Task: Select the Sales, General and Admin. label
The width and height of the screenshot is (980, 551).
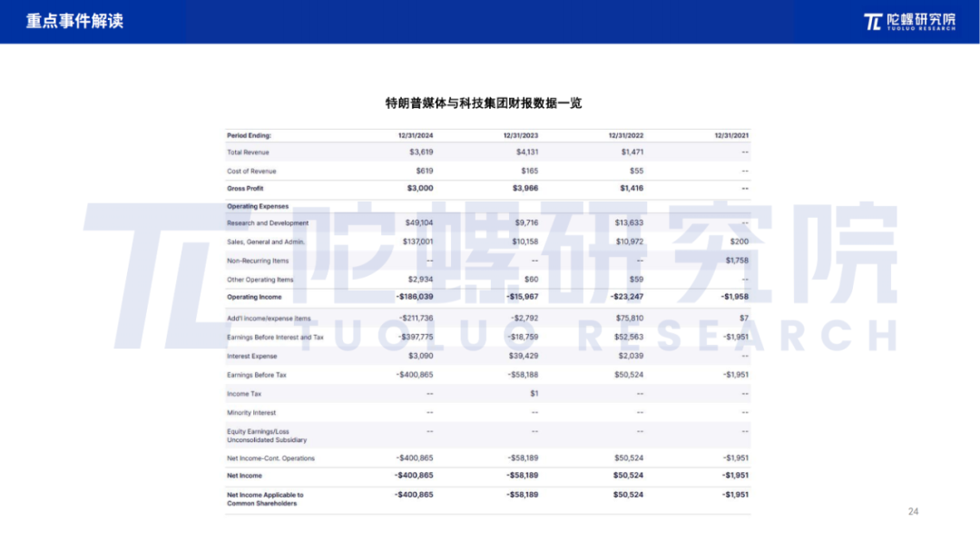Action: [266, 241]
